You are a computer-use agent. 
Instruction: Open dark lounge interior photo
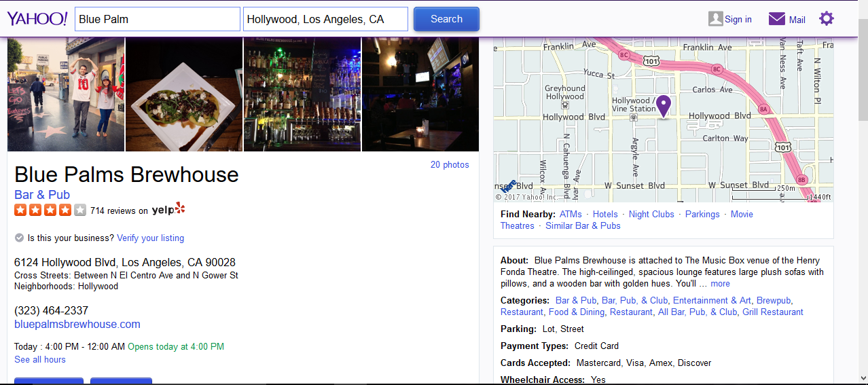coord(420,94)
